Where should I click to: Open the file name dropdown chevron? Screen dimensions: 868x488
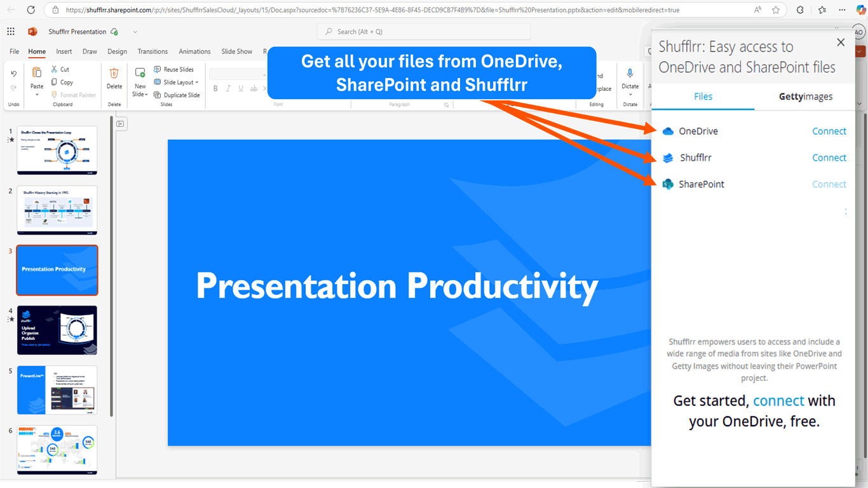point(135,32)
